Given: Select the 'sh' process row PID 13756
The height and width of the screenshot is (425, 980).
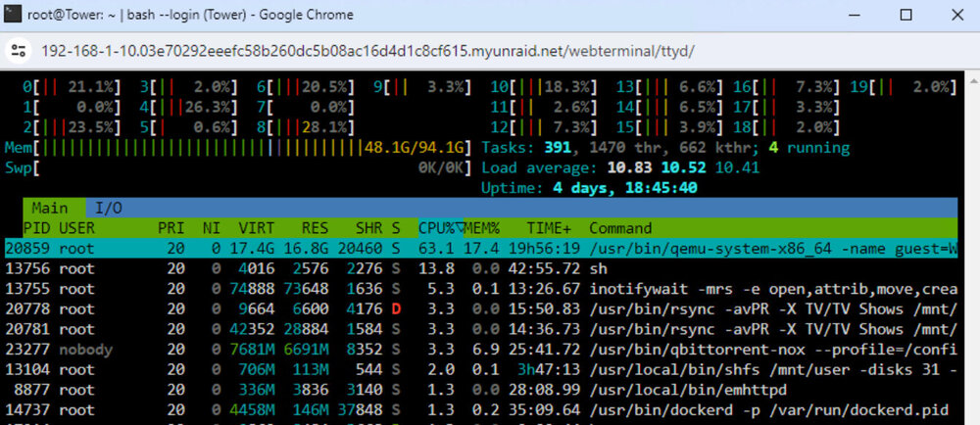Looking at the screenshot, I should point(481,268).
